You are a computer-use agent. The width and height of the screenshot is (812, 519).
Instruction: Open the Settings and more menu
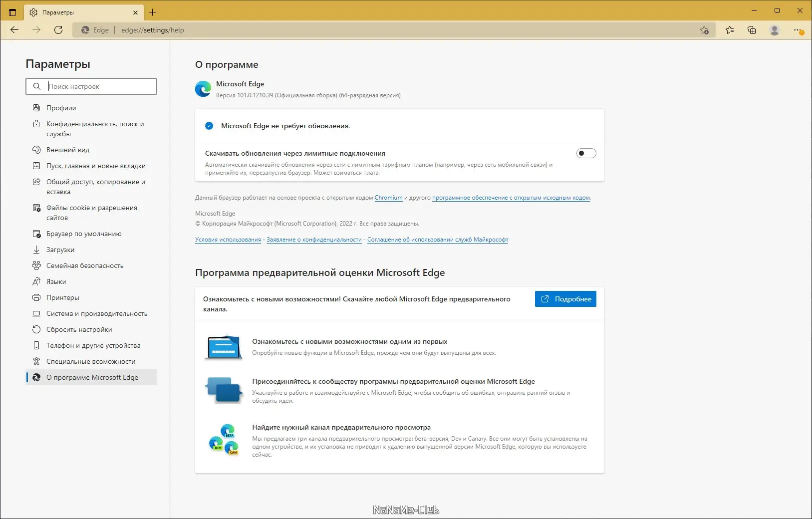coord(798,30)
